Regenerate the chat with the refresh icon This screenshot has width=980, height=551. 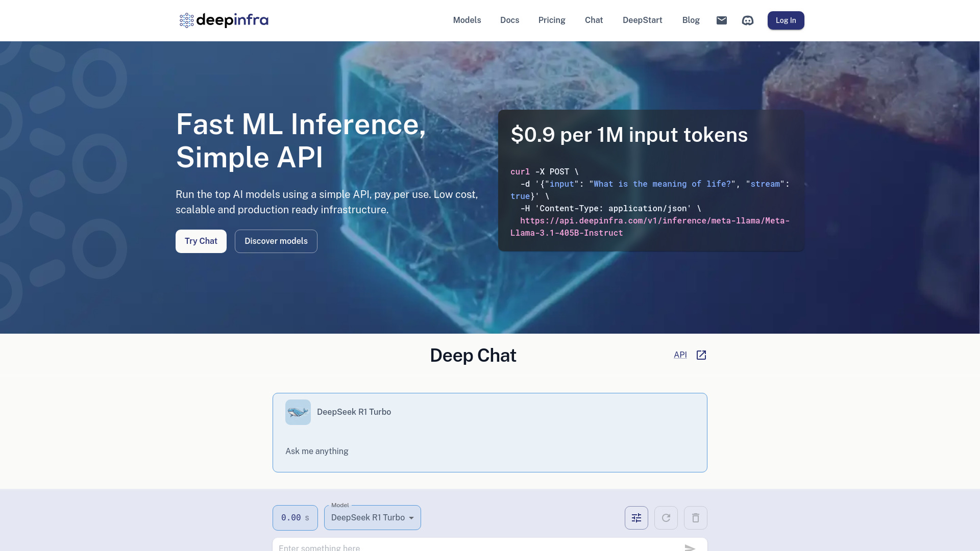[666, 517]
